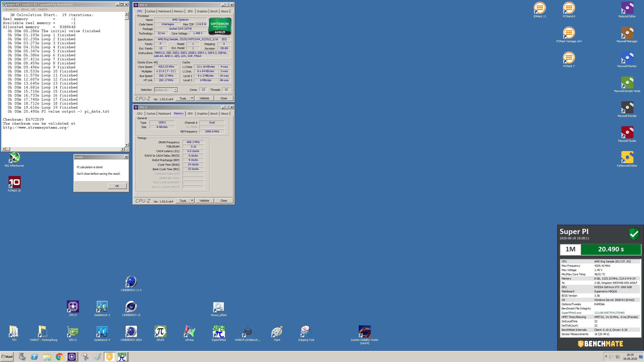This screenshot has width=644, height=362.
Task: Open Help(H) menu in Super PI
Action: click(43, 9)
